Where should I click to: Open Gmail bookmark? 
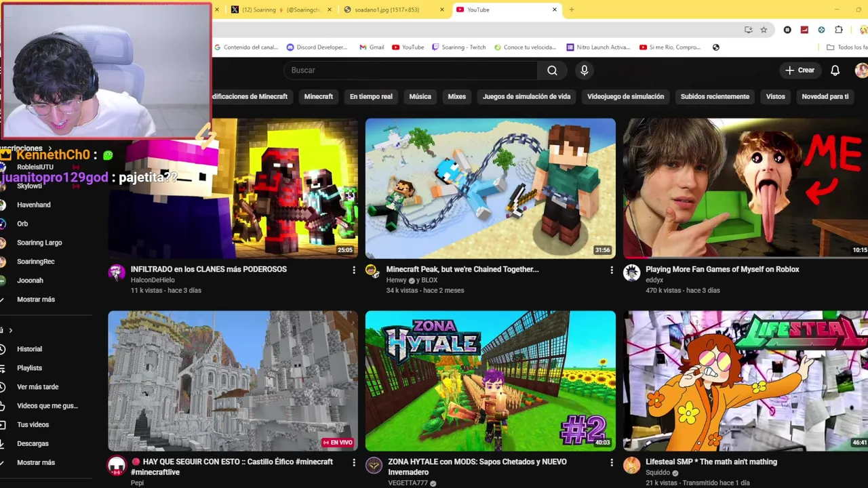pyautogui.click(x=372, y=47)
